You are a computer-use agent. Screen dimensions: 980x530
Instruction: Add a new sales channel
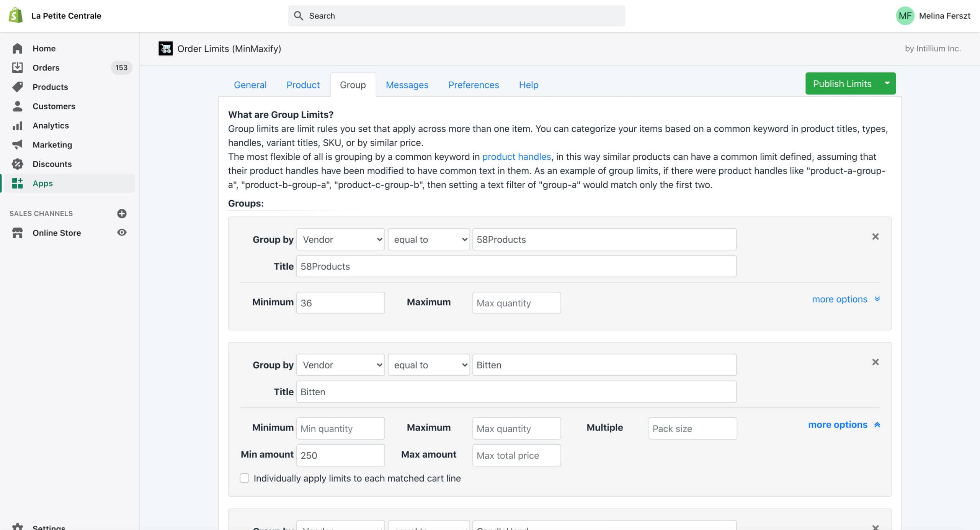point(122,213)
